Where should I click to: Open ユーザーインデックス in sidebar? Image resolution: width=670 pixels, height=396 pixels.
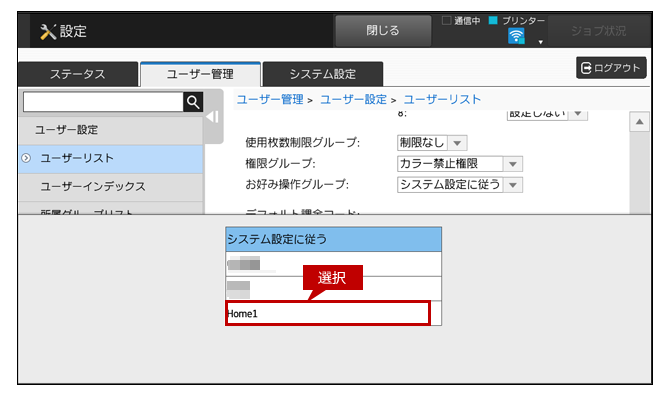(111, 187)
